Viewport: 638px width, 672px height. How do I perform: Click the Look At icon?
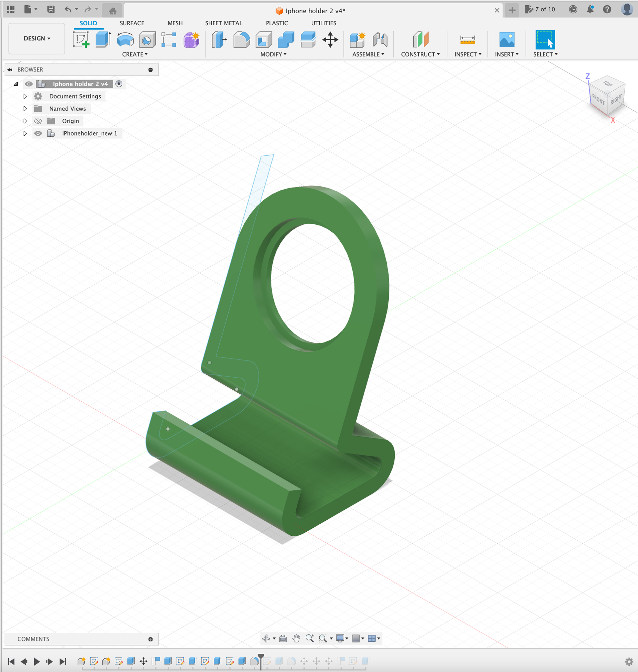click(x=282, y=638)
